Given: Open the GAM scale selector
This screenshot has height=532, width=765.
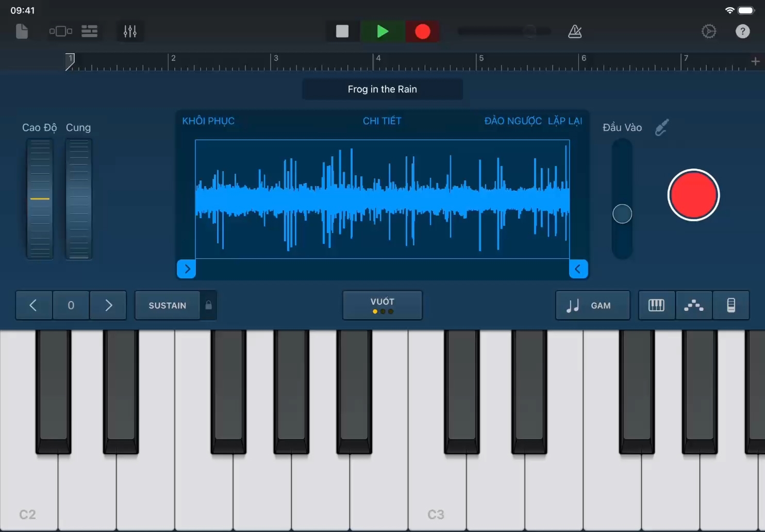Looking at the screenshot, I should [x=592, y=305].
